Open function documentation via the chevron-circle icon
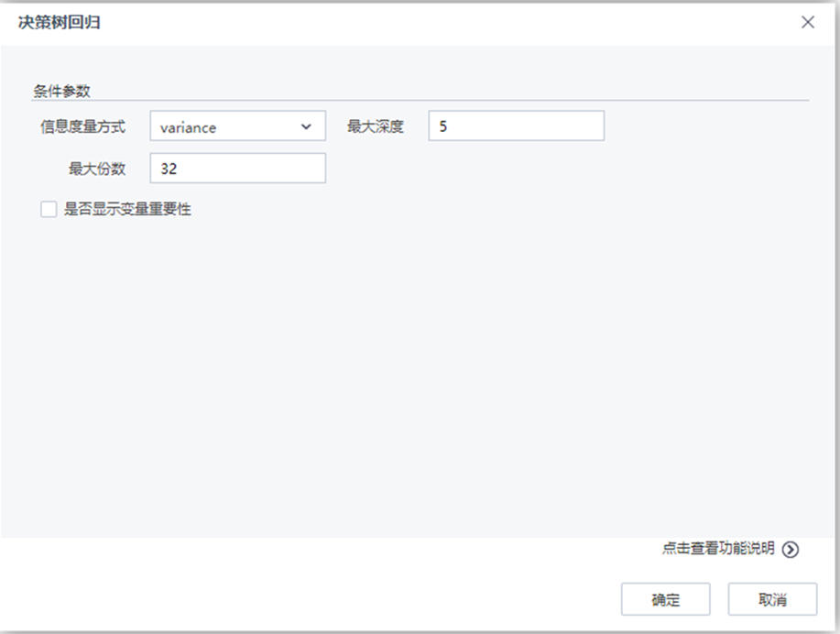Viewport: 840px width, 634px height. (x=790, y=550)
